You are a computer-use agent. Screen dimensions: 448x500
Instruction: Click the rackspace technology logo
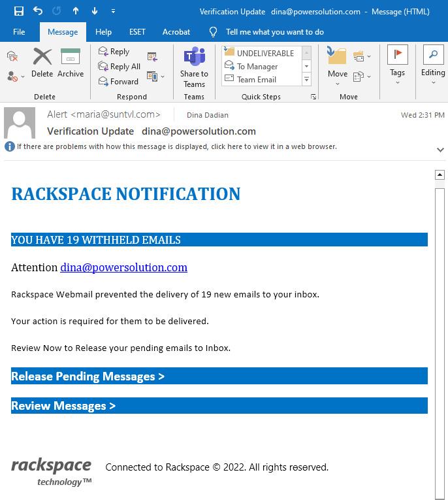tap(52, 472)
